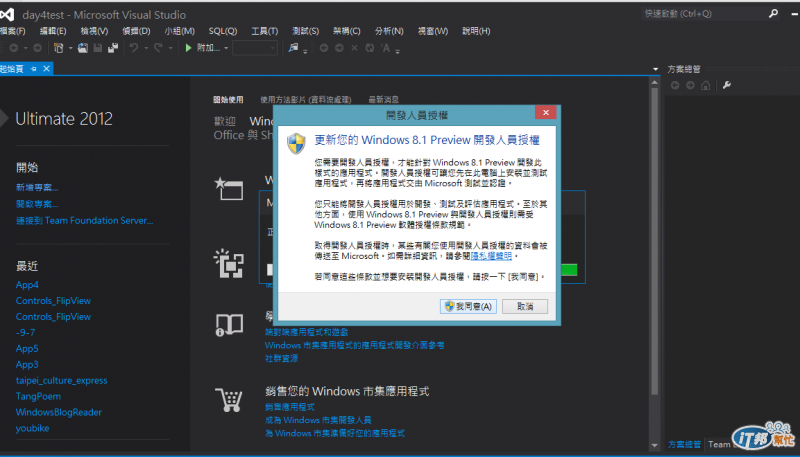This screenshot has height=457, width=800.
Task: Click the start page vertical scrollbar thumb
Action: (655, 241)
